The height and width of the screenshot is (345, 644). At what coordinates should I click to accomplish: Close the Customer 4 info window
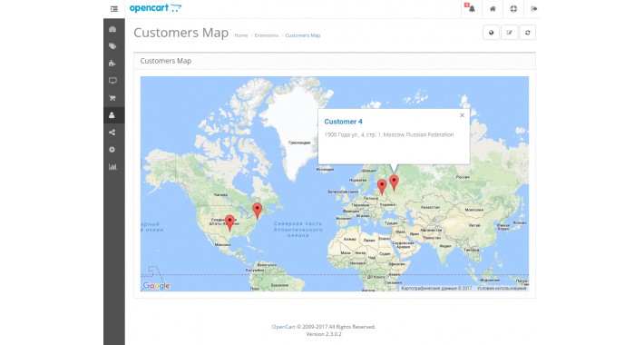tap(462, 115)
